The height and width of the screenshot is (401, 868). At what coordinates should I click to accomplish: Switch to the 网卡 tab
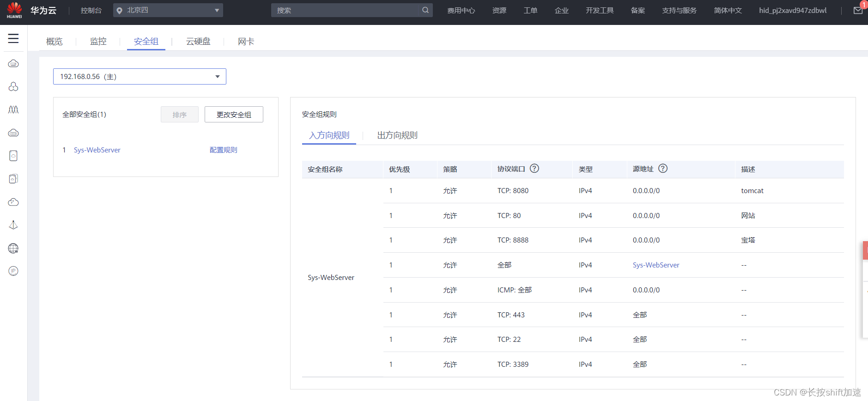pos(246,42)
